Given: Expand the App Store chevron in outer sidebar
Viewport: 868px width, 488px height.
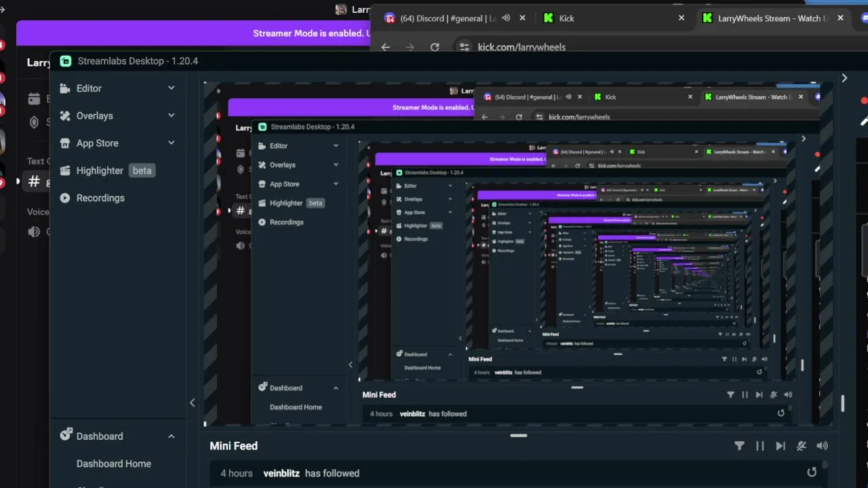Looking at the screenshot, I should [x=172, y=143].
